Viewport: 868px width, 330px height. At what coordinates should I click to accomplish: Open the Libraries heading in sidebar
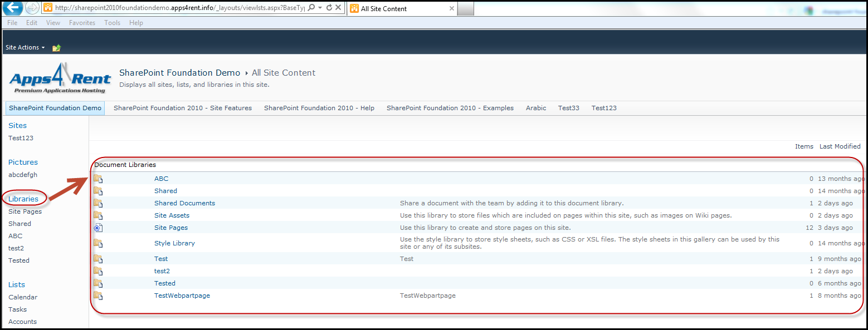(x=23, y=199)
